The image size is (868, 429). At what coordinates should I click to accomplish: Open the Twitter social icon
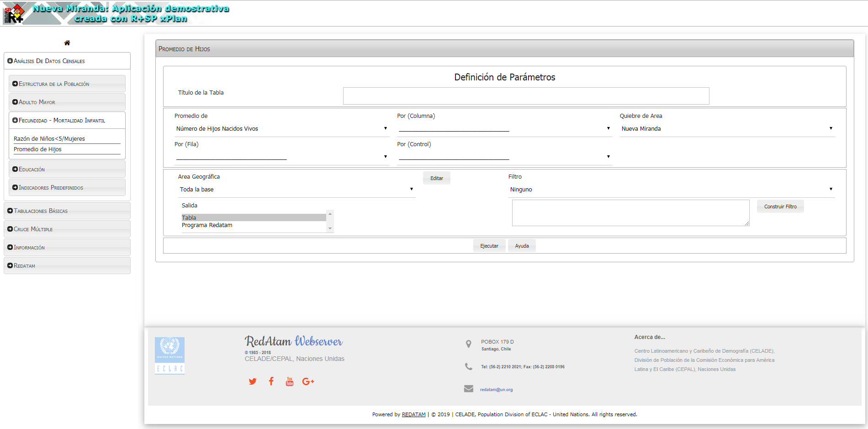(253, 381)
